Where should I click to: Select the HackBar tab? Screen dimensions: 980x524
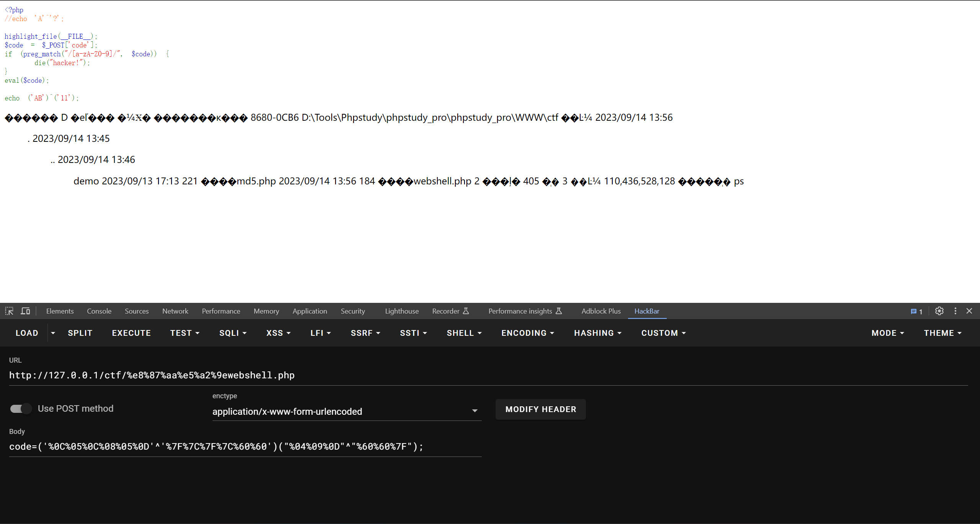coord(647,311)
